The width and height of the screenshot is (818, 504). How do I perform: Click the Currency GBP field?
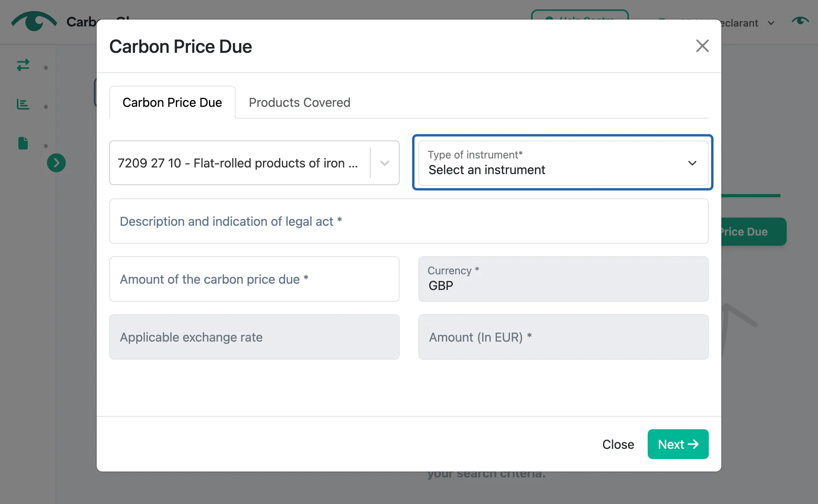pos(563,279)
